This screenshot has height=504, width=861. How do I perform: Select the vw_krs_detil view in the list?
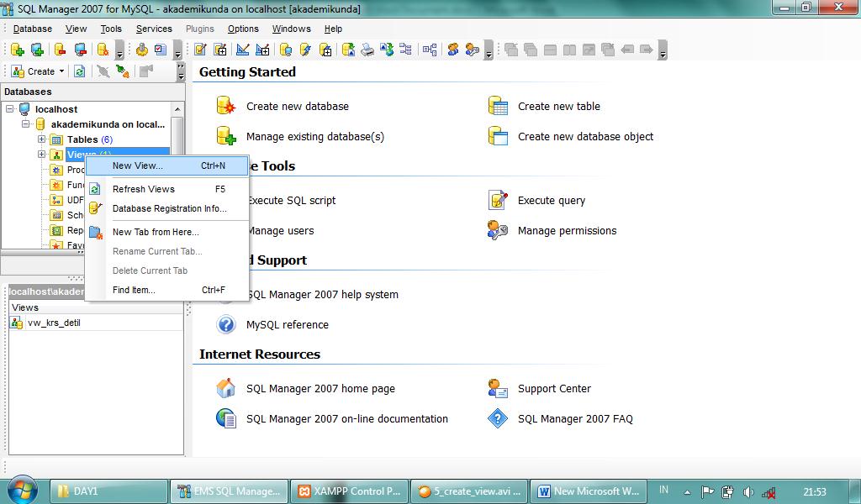54,323
